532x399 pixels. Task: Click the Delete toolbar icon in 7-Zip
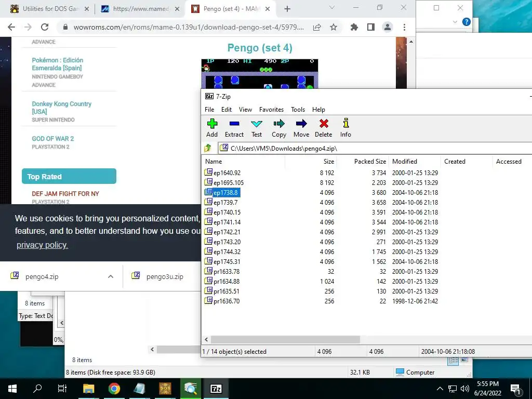[x=324, y=128]
